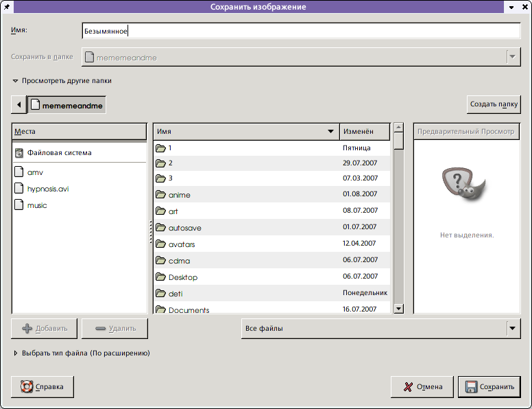Collapse the Просмотреть другие папки section

coord(16,81)
